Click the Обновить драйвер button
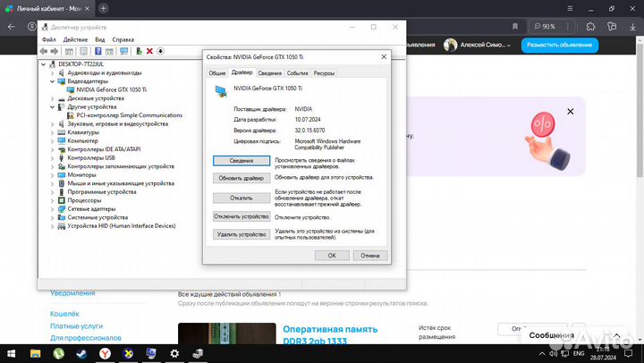Screen dimensions: 644x363 pyautogui.click(x=241, y=178)
